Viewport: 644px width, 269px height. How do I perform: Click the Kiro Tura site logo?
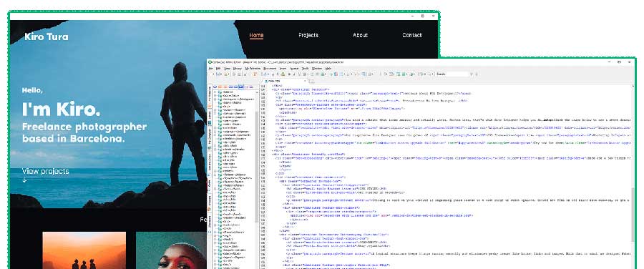pyautogui.click(x=47, y=36)
